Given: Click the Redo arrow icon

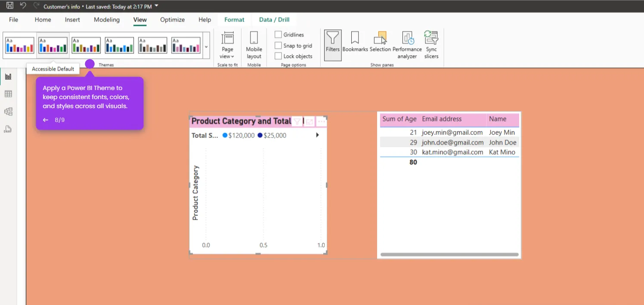Looking at the screenshot, I should coord(36,6).
